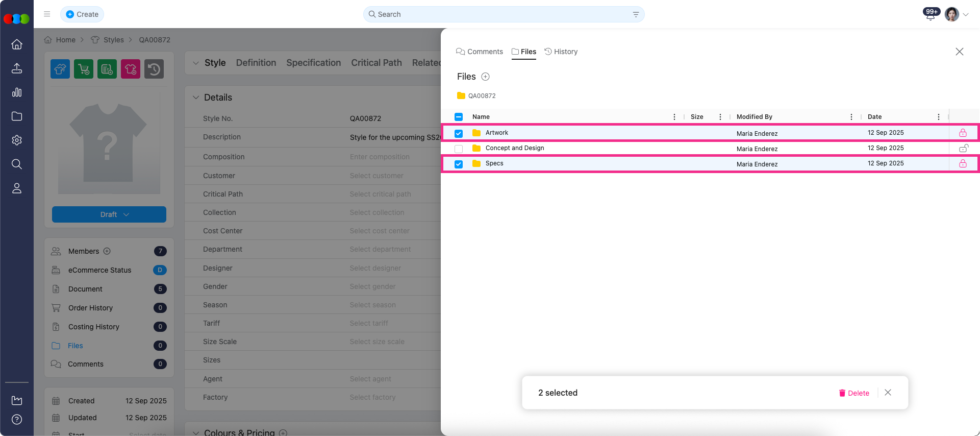Open the Name column options menu
The width and height of the screenshot is (980, 436).
pos(674,117)
